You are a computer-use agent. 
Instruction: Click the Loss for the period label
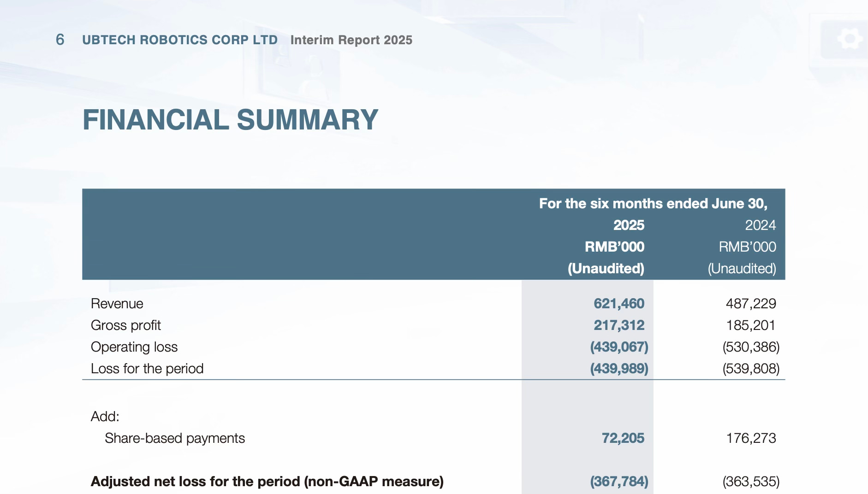(147, 369)
